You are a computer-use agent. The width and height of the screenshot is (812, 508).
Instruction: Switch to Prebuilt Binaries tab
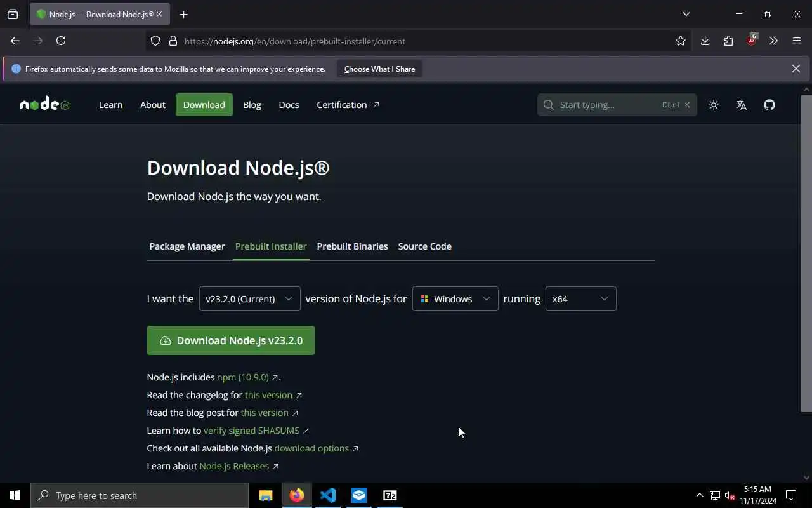[352, 246]
